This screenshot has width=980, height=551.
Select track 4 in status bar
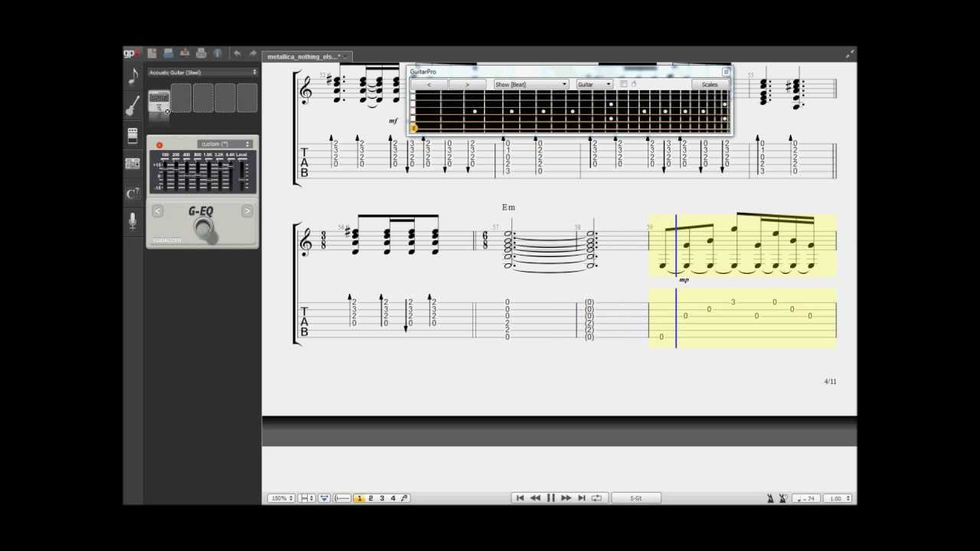coord(394,498)
